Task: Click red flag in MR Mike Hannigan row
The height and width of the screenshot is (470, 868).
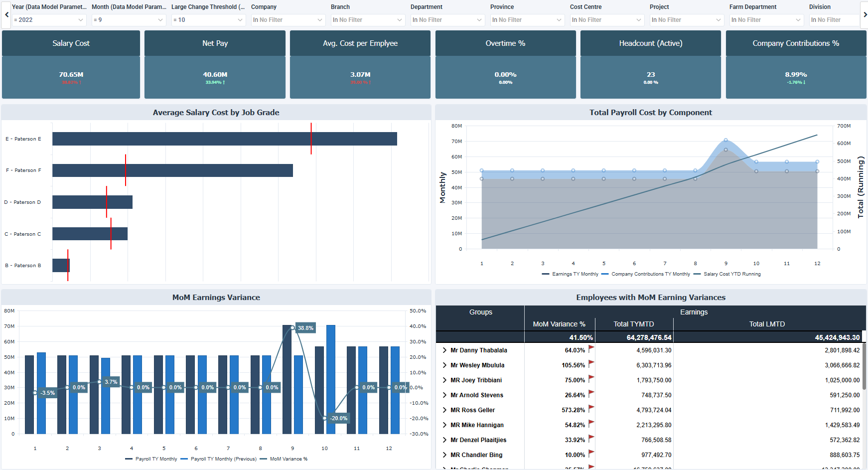Action: (591, 424)
